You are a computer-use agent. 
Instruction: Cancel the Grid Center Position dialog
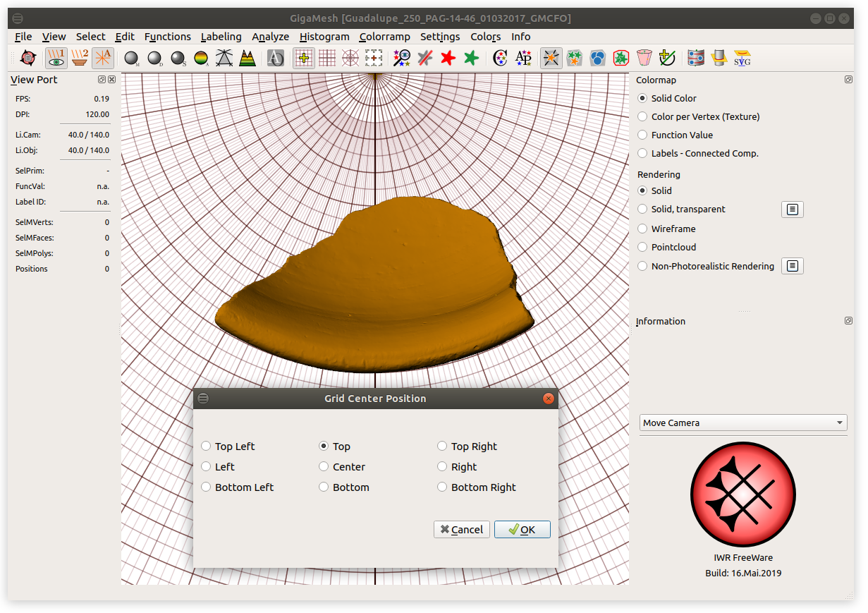click(461, 530)
